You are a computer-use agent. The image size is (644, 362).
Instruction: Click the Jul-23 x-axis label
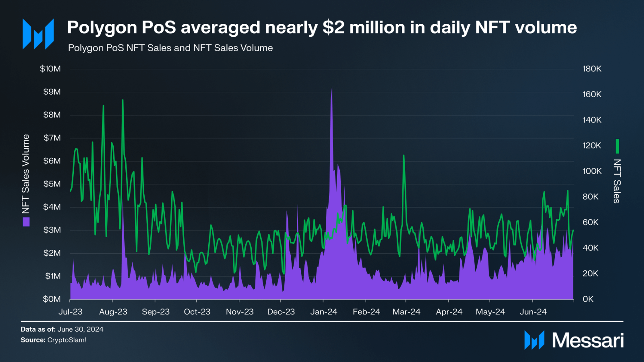coord(70,312)
